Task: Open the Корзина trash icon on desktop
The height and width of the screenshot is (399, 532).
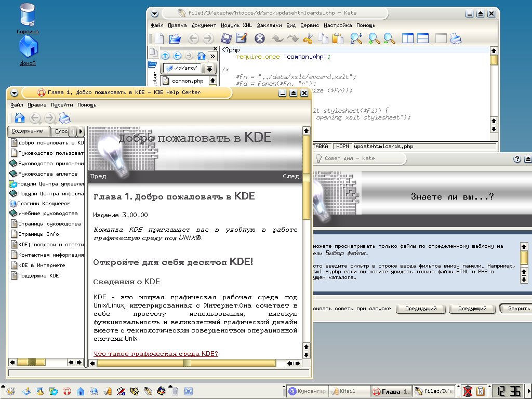Action: 28,16
